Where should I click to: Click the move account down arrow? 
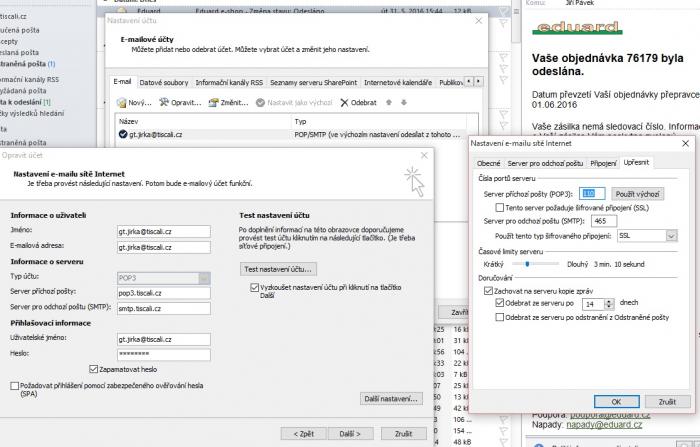click(402, 102)
